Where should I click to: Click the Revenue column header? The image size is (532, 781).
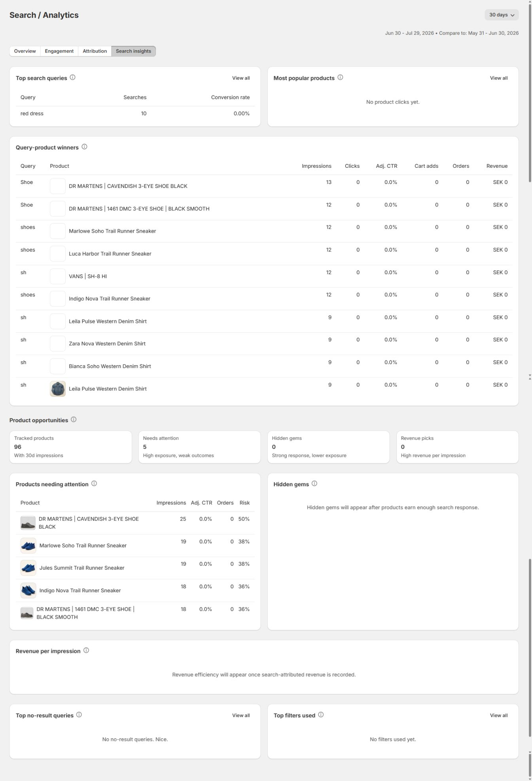pos(497,166)
